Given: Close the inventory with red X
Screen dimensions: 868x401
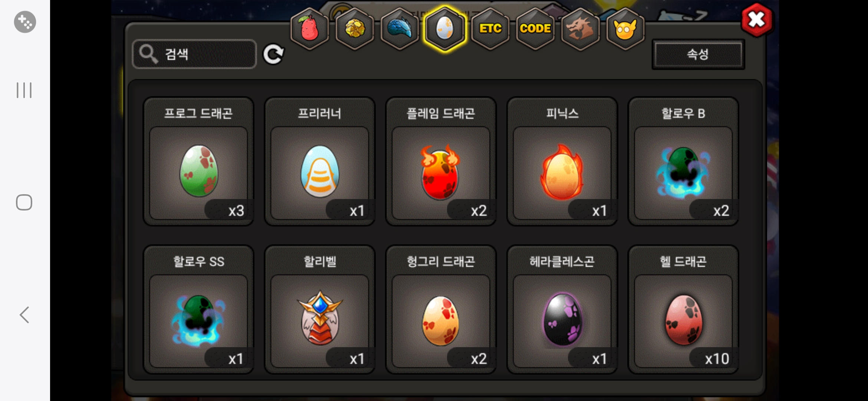Looking at the screenshot, I should point(757,20).
